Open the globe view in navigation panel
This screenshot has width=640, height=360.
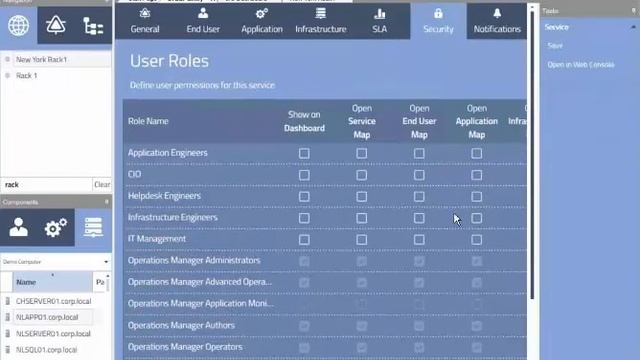coord(18,25)
